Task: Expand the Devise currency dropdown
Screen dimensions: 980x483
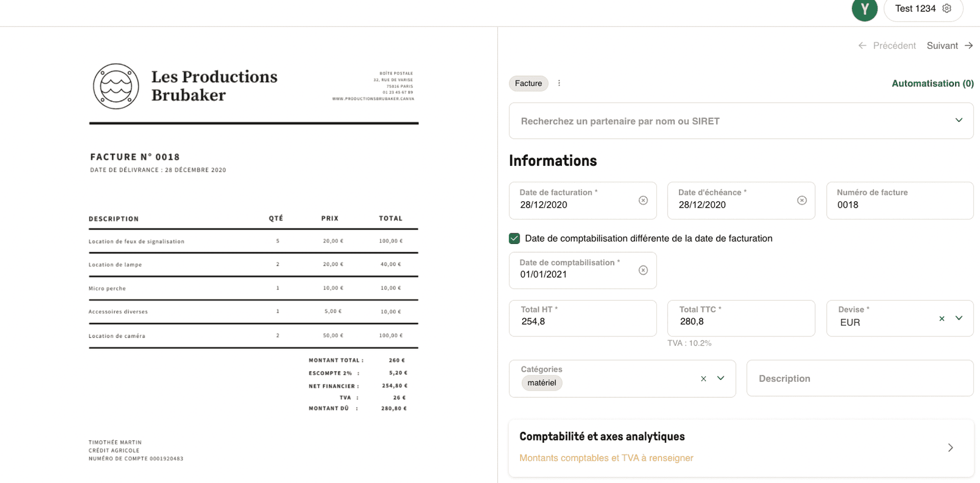Action: pos(959,318)
